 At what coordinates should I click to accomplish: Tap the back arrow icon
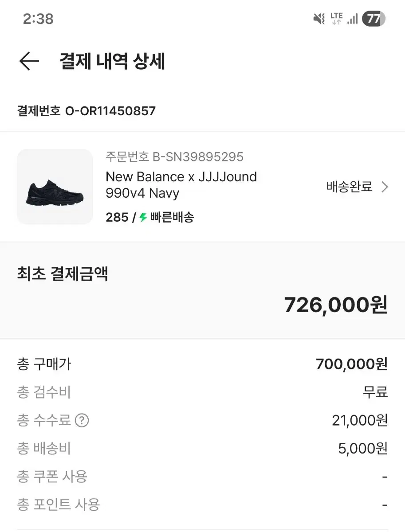(29, 61)
